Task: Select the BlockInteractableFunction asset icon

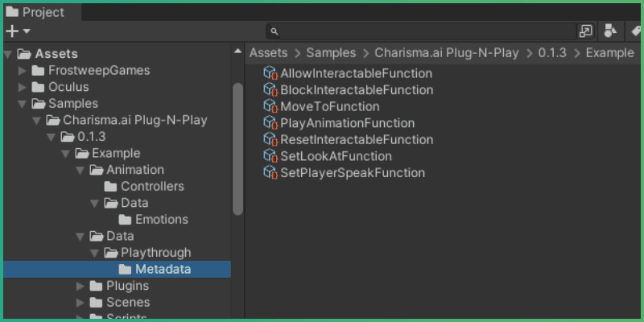Action: (x=270, y=90)
